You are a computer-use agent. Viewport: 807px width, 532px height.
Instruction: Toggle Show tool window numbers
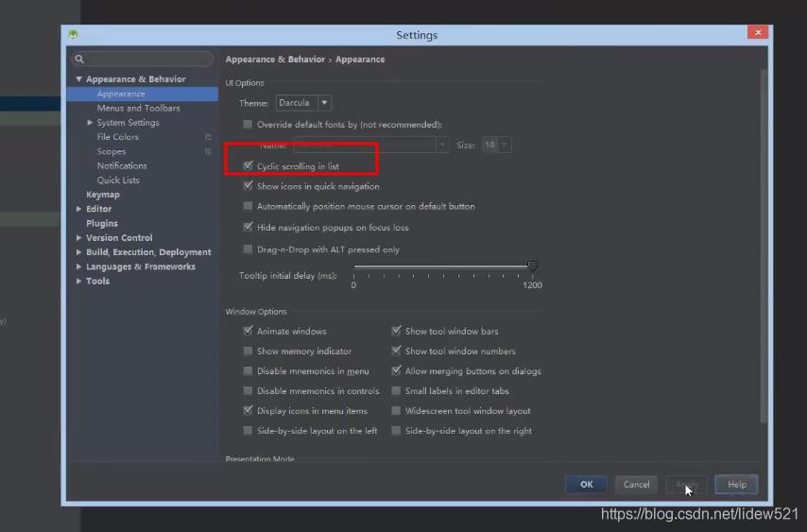coord(396,351)
